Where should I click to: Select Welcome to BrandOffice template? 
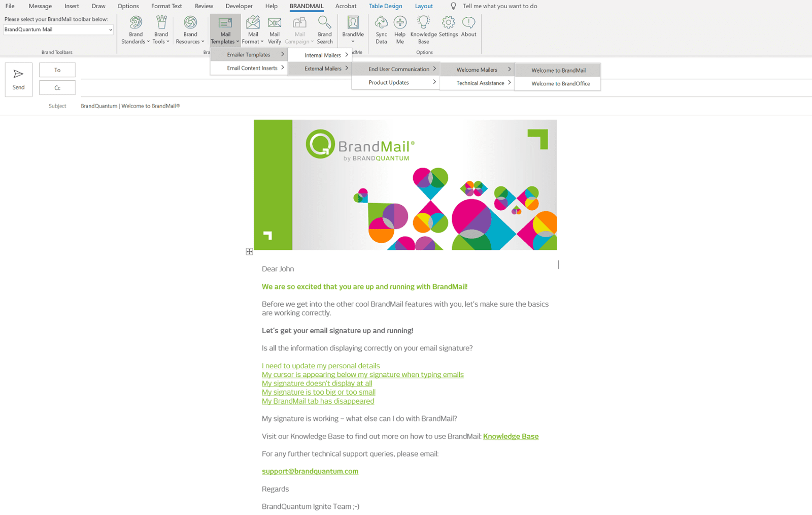(x=558, y=83)
